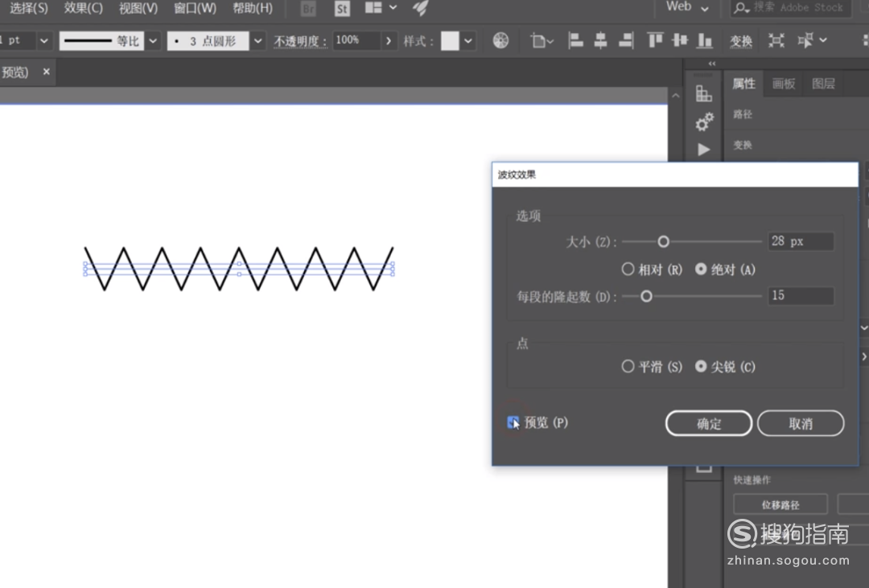
Task: Switch to the 属性 properties tab
Action: [x=743, y=84]
